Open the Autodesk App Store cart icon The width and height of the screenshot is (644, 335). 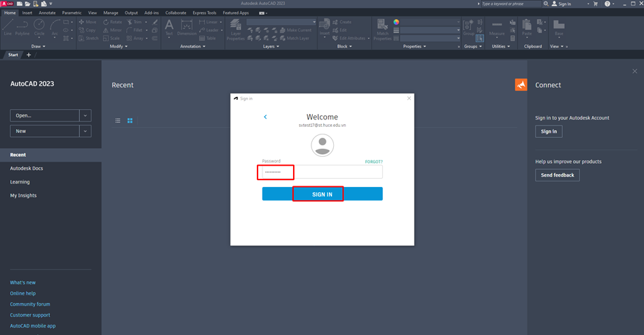[595, 4]
